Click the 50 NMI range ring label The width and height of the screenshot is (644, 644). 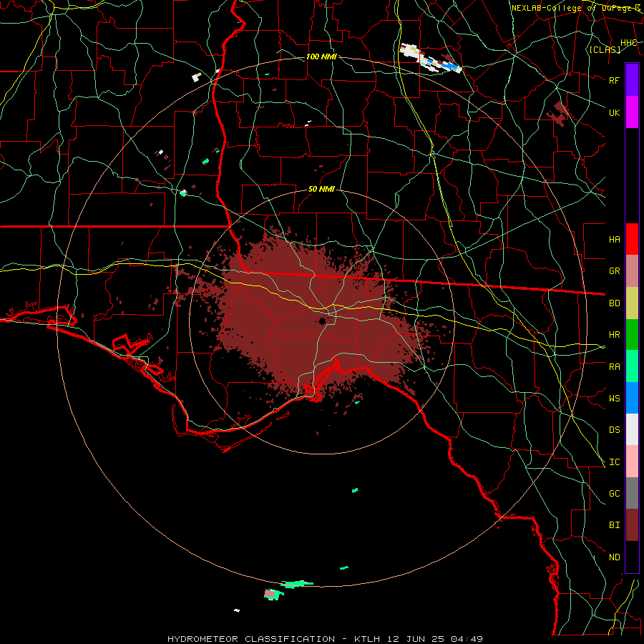pos(321,189)
